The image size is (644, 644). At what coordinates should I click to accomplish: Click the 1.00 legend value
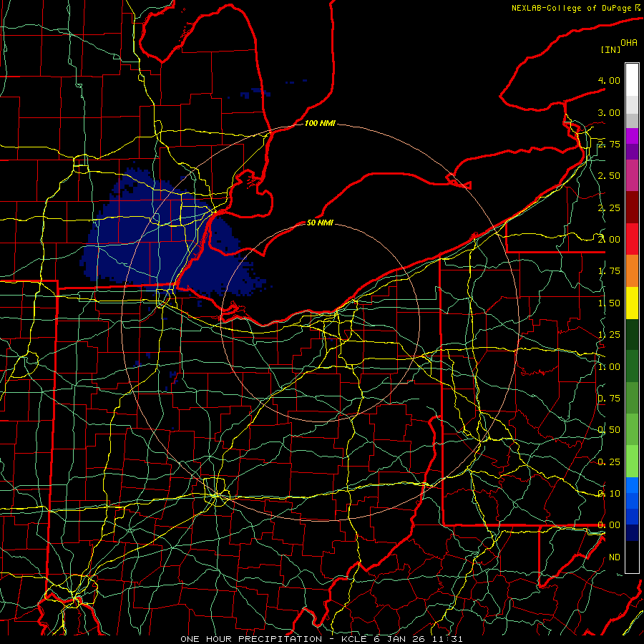click(x=609, y=367)
